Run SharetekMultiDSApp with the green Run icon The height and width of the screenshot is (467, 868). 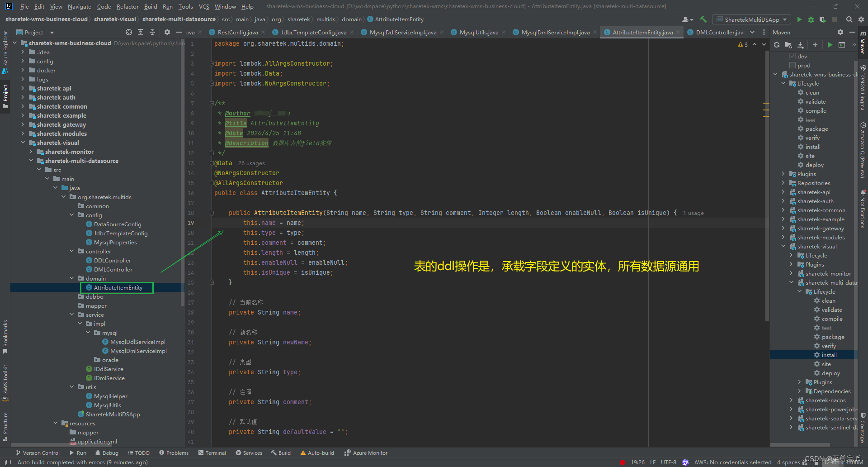pyautogui.click(x=799, y=19)
